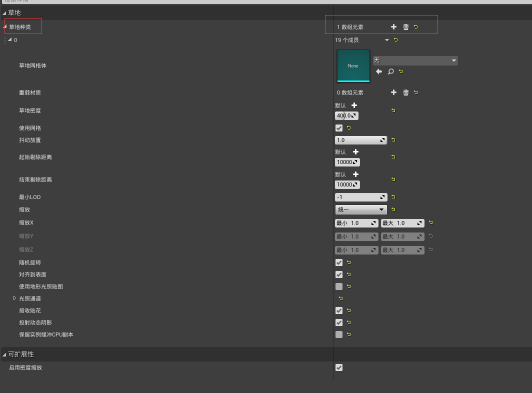Image resolution: width=532 pixels, height=393 pixels.
Task: Add element to 草地种类 array
Action: click(x=393, y=27)
